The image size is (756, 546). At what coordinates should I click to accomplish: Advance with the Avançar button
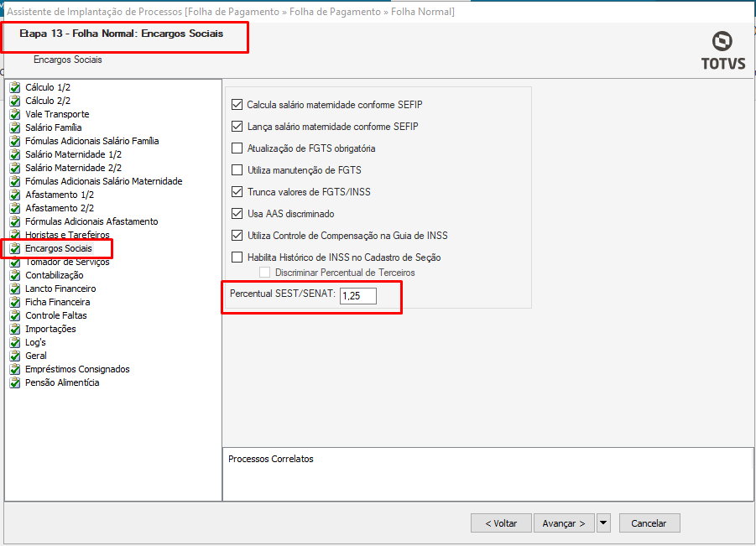[x=564, y=523]
